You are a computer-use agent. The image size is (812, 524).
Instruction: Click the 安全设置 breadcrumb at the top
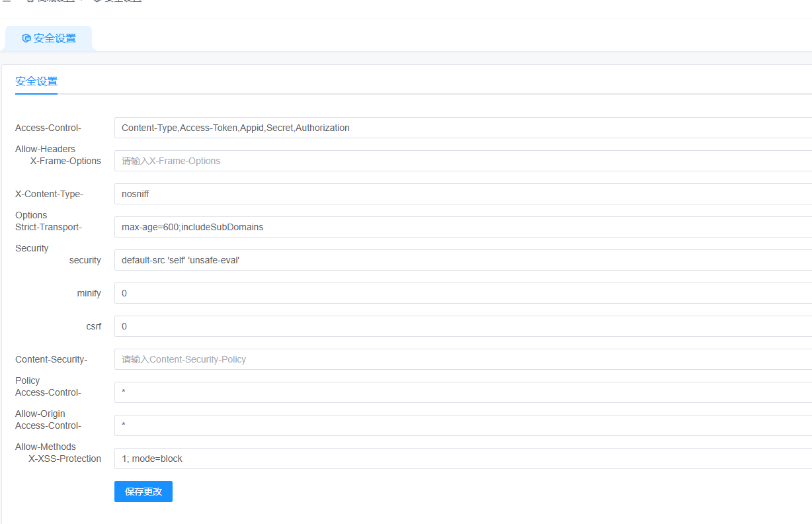tap(122, 1)
